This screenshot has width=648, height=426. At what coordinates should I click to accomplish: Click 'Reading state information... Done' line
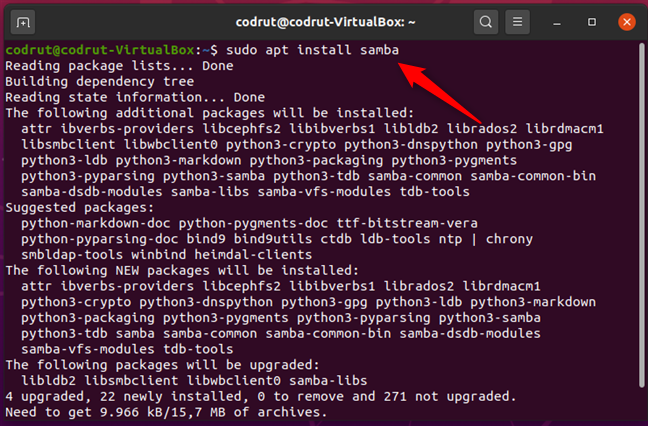135,97
